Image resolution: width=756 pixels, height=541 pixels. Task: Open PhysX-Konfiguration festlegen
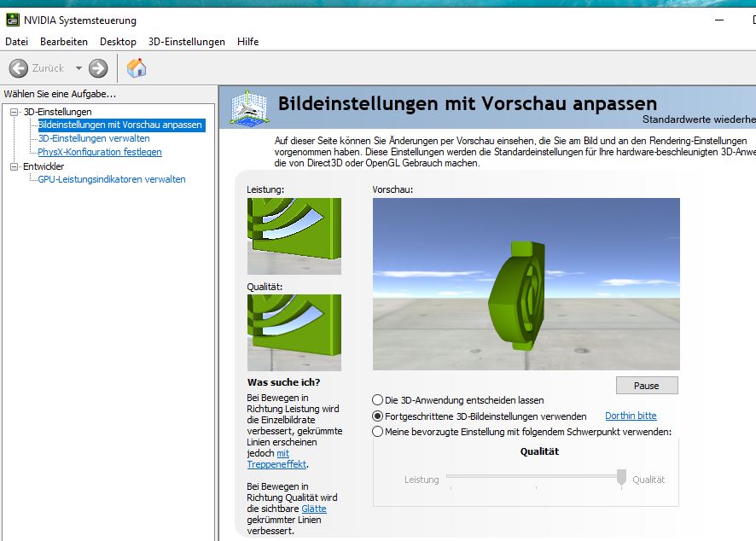click(x=100, y=152)
